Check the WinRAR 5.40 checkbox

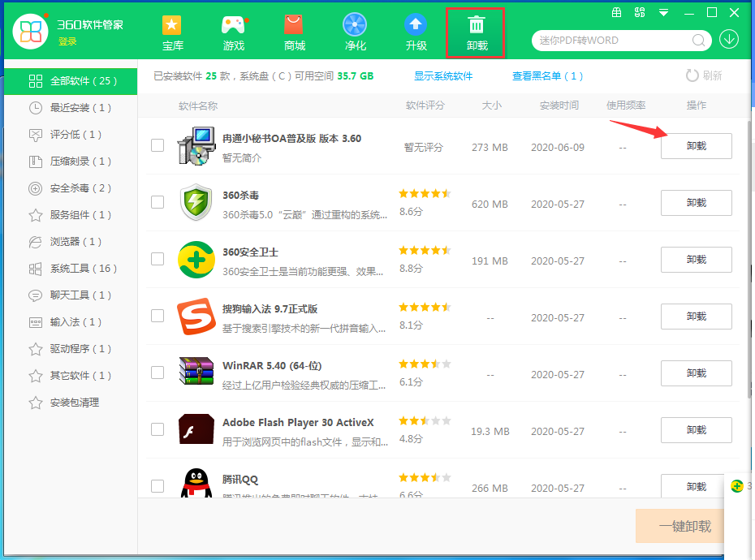click(157, 373)
